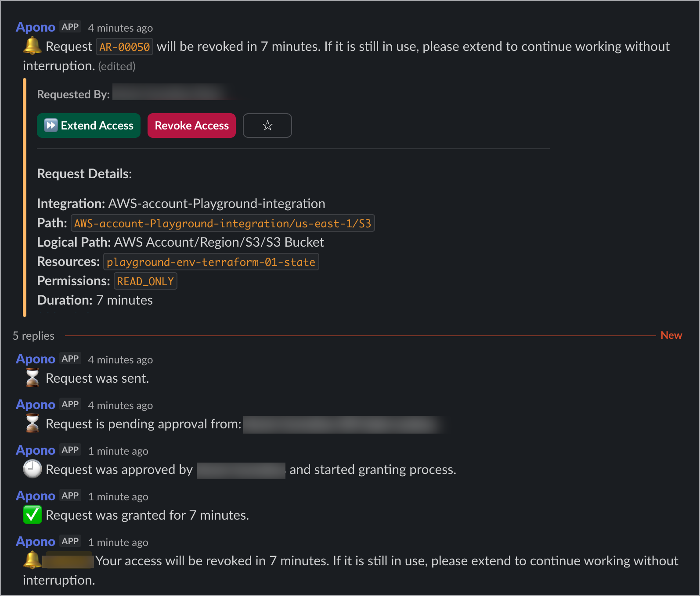Click the READ_ONLY permissions tag
This screenshot has height=596, width=700.
pyautogui.click(x=145, y=281)
